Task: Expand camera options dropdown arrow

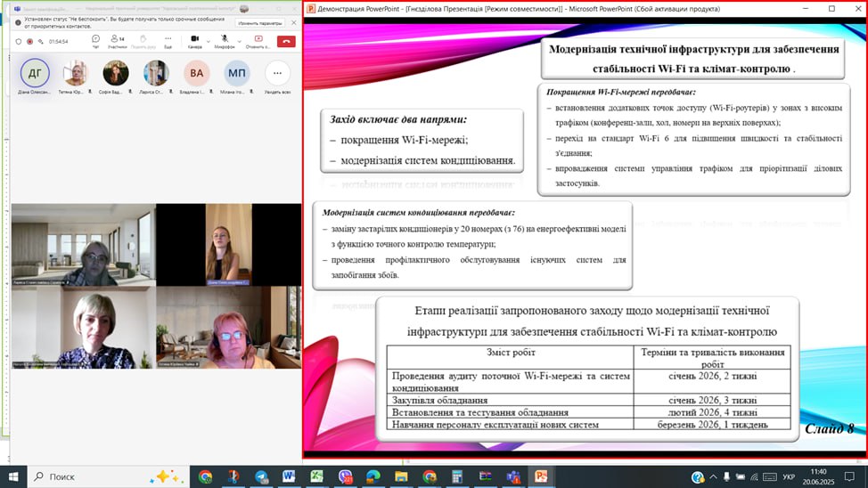Action: click(208, 41)
